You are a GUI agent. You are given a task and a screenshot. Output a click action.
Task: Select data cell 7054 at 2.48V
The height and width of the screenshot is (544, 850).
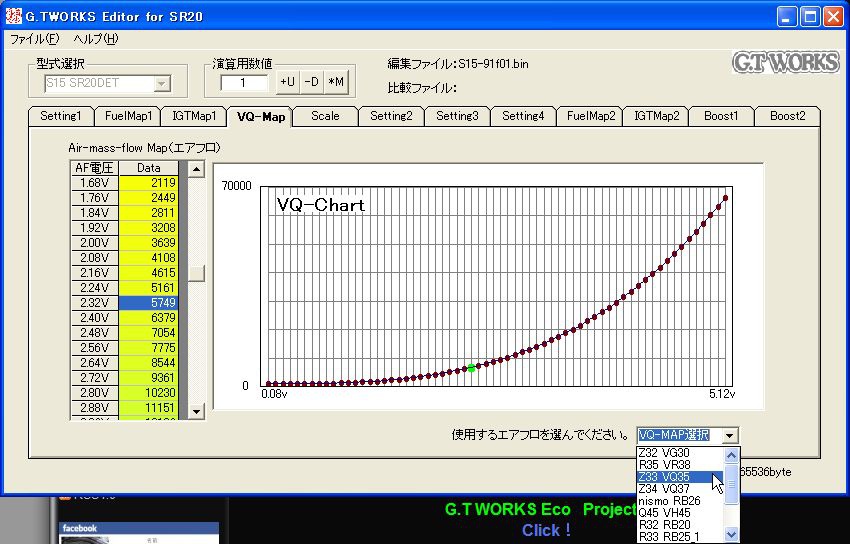[x=148, y=333]
